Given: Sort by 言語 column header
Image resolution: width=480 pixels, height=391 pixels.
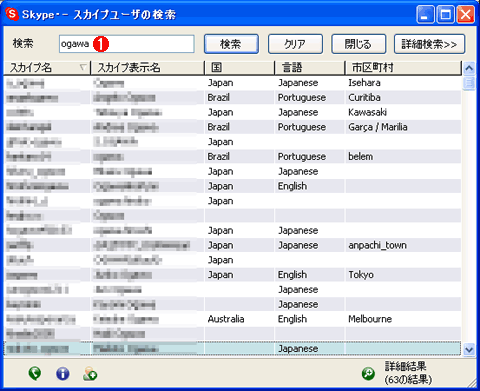Looking at the screenshot, I should (309, 68).
